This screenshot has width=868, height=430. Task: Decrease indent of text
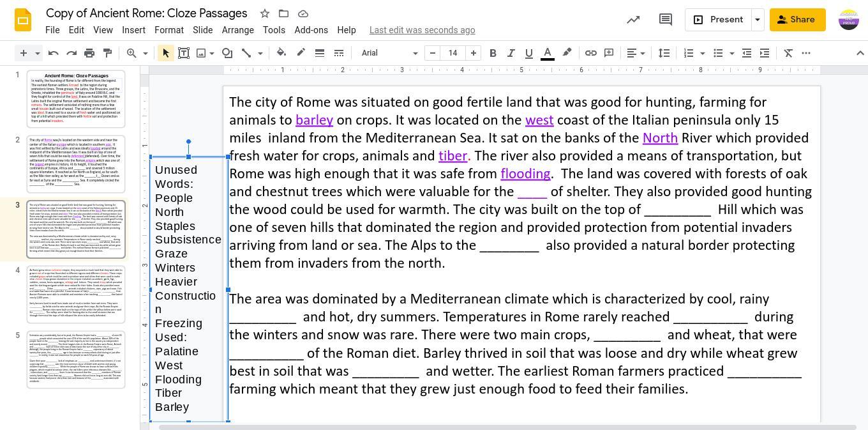pos(747,53)
